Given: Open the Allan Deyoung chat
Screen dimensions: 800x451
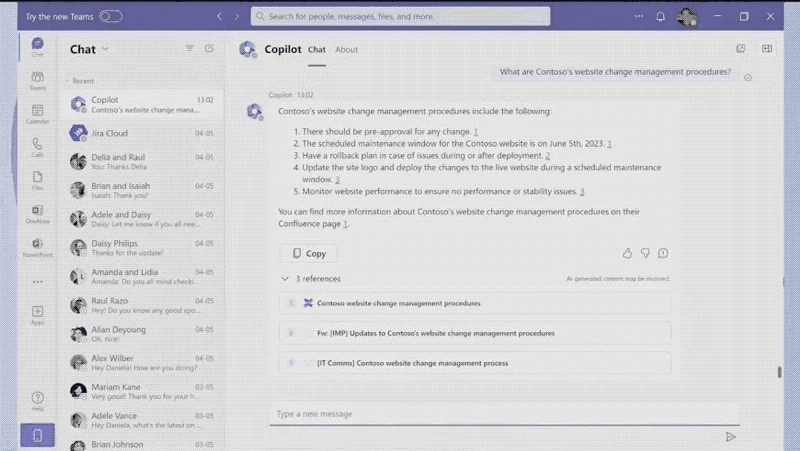Looking at the screenshot, I should (142, 334).
